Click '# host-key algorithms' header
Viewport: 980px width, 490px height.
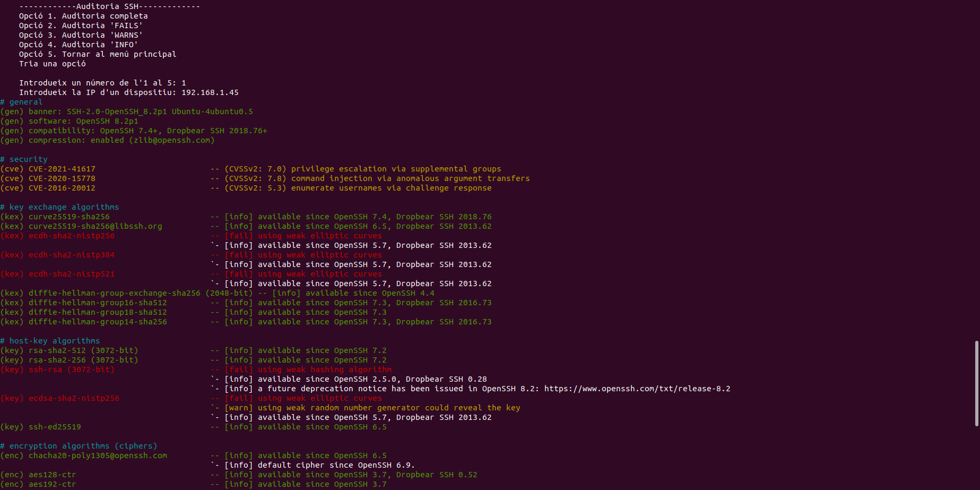click(x=50, y=341)
